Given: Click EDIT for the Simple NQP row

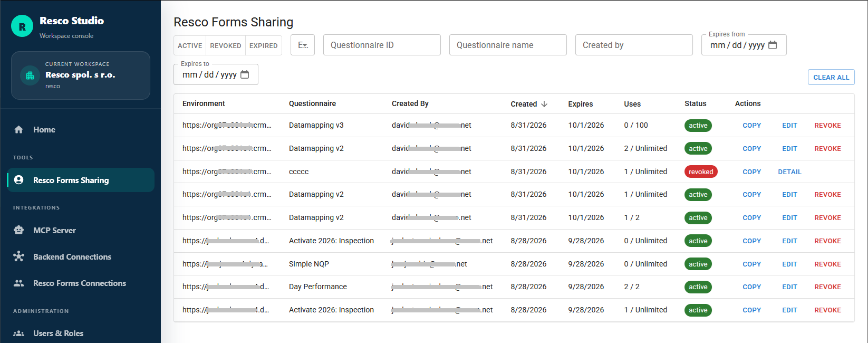Looking at the screenshot, I should [x=789, y=264].
